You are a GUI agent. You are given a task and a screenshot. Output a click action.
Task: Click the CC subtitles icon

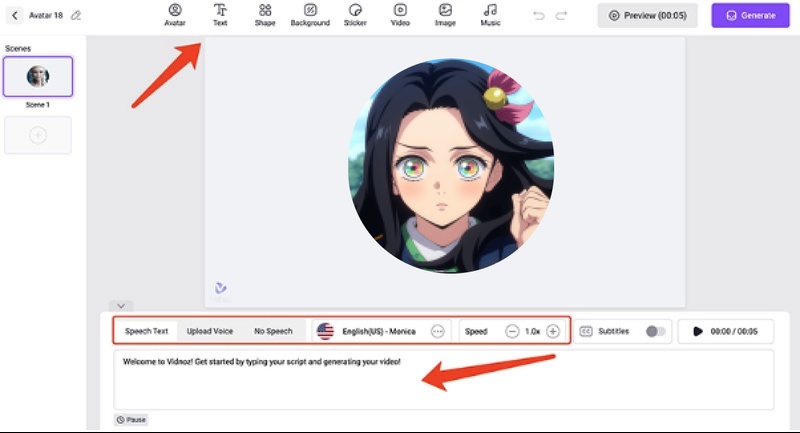pos(586,332)
